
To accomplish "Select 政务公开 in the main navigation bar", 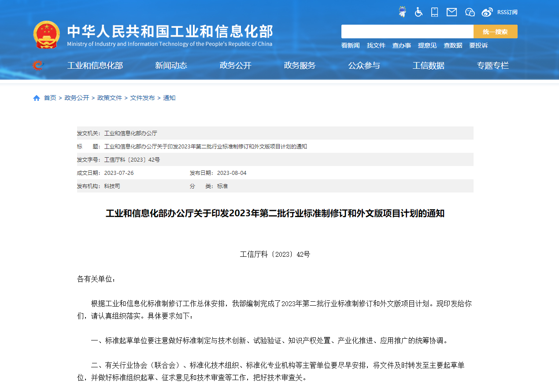I will [x=236, y=66].
